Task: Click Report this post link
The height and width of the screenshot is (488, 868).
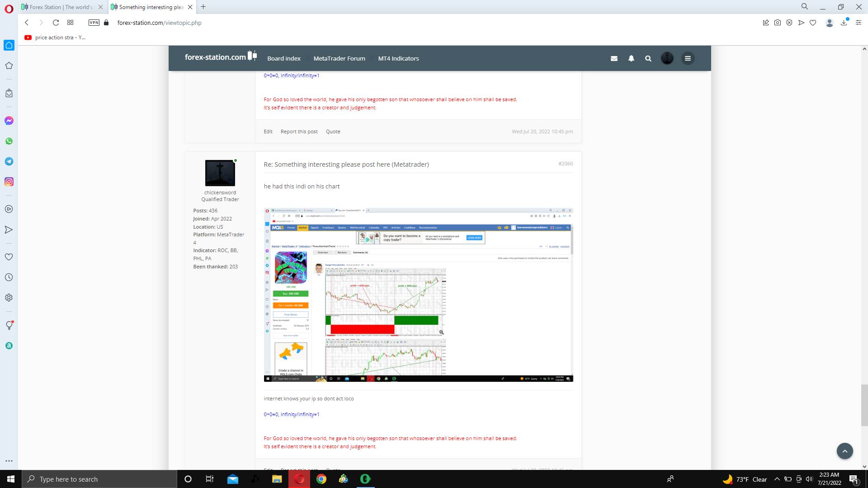Action: 299,131
